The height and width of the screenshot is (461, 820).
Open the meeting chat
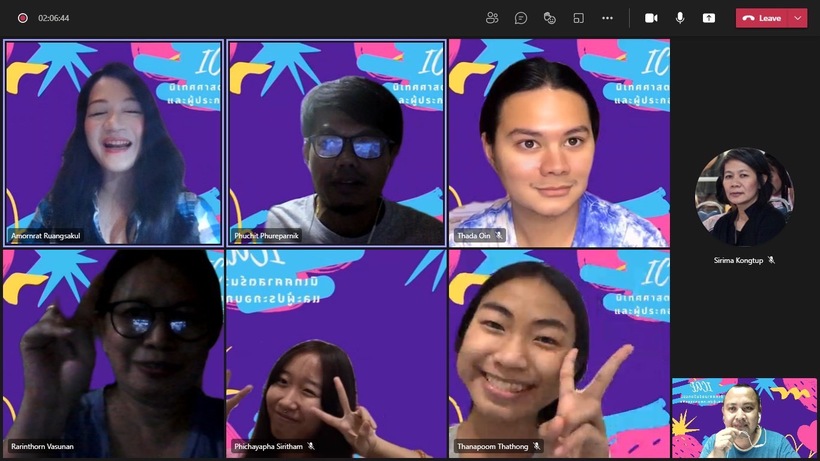pyautogui.click(x=521, y=18)
